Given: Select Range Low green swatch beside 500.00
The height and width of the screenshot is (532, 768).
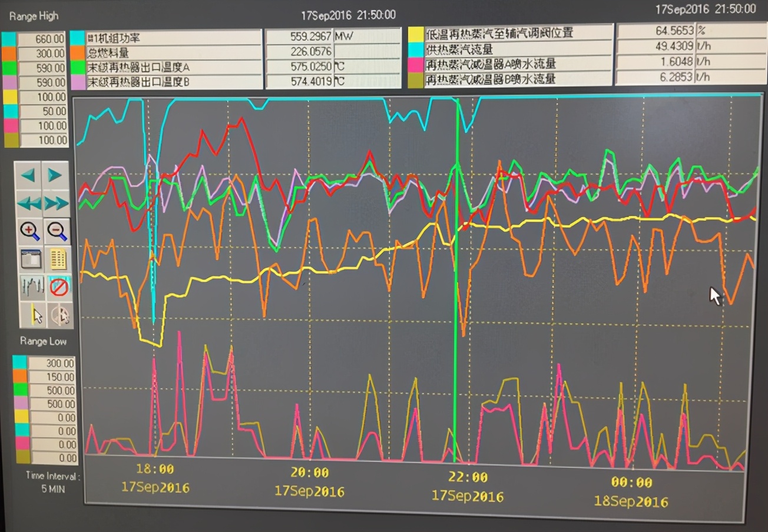Looking at the screenshot, I should (21, 390).
